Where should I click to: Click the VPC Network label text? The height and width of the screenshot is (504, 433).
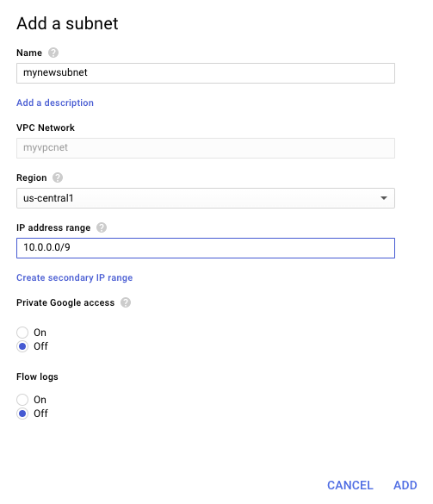[46, 128]
